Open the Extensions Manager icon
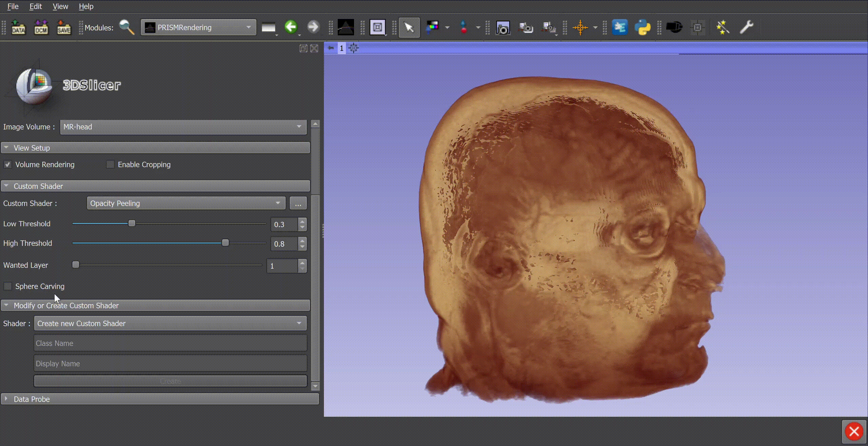The height and width of the screenshot is (446, 868). point(620,27)
